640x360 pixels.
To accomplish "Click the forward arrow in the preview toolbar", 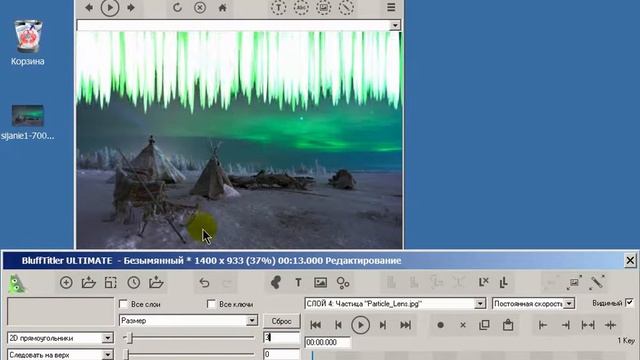I will 131,8.
